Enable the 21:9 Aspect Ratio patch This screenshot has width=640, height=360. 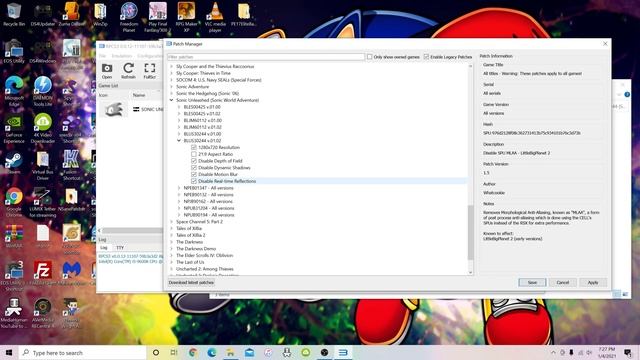tap(194, 154)
